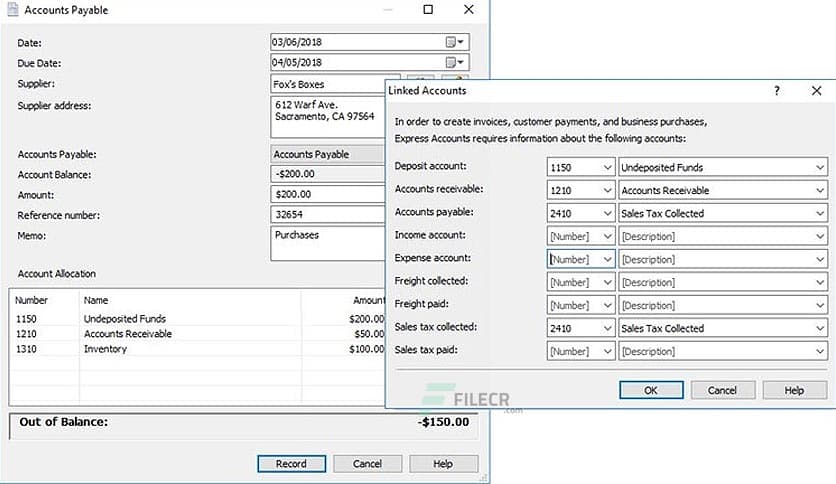Select the 1210 Accounts Receivable allocation row
836x484 pixels.
click(x=197, y=334)
